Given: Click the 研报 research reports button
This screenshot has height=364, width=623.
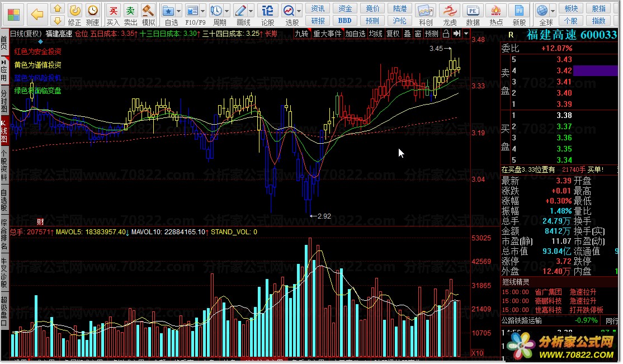Looking at the screenshot, I should click(x=318, y=21).
